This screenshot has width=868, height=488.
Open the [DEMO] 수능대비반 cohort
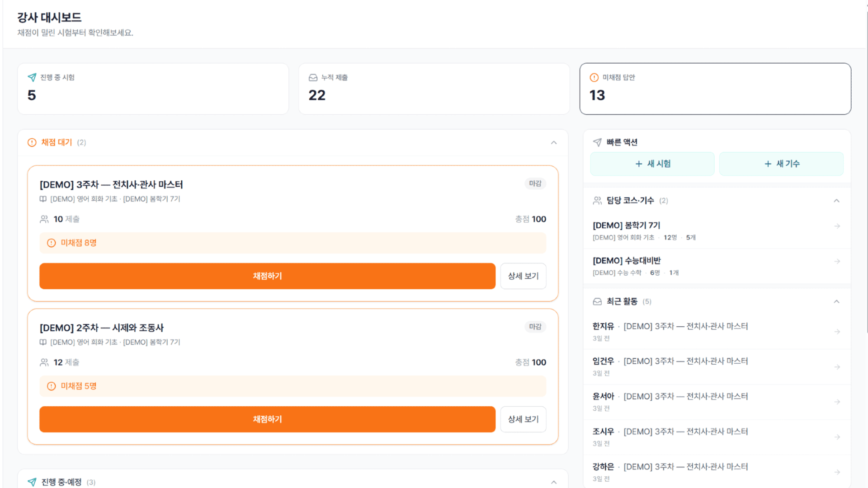[x=717, y=266]
